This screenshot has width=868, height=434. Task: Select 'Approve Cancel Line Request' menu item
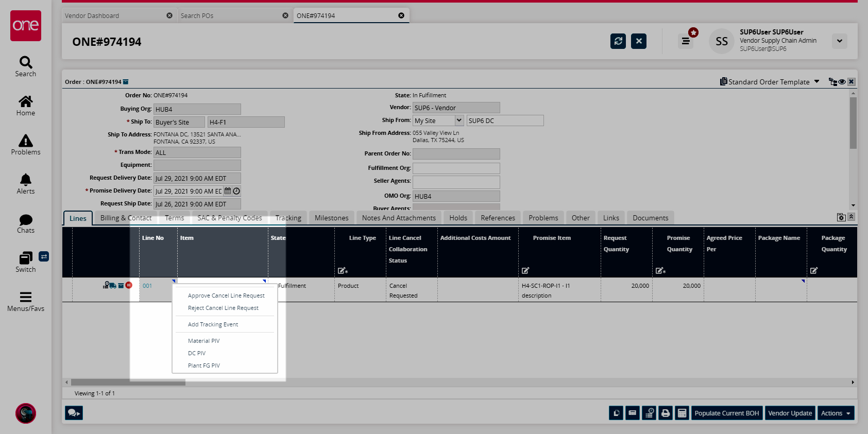tap(226, 296)
